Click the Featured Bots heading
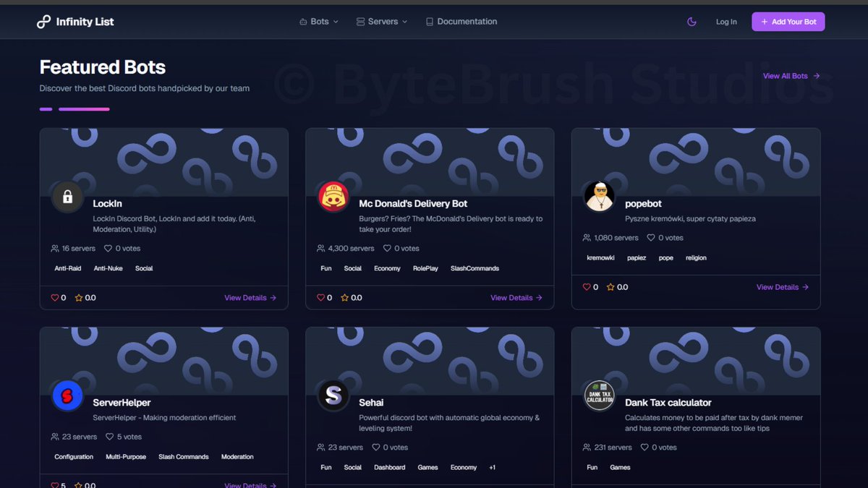Viewport: 868px width, 488px height. [x=103, y=67]
